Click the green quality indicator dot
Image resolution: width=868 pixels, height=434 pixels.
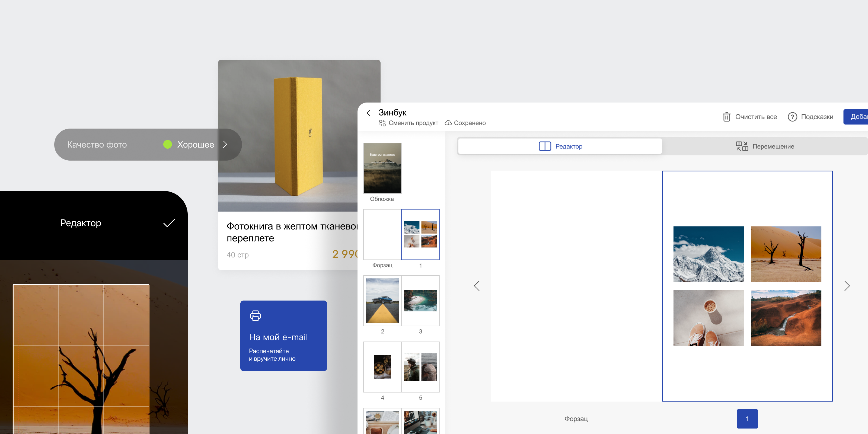pos(167,144)
